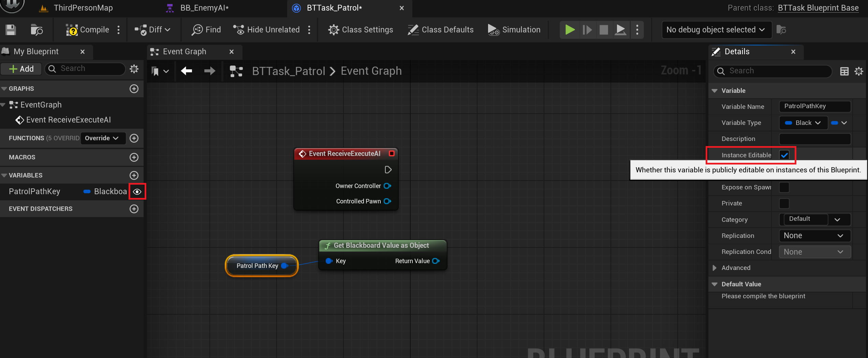Browse to asset in Content Browser icon
Viewport: 868px width, 358px height.
pyautogui.click(x=36, y=30)
